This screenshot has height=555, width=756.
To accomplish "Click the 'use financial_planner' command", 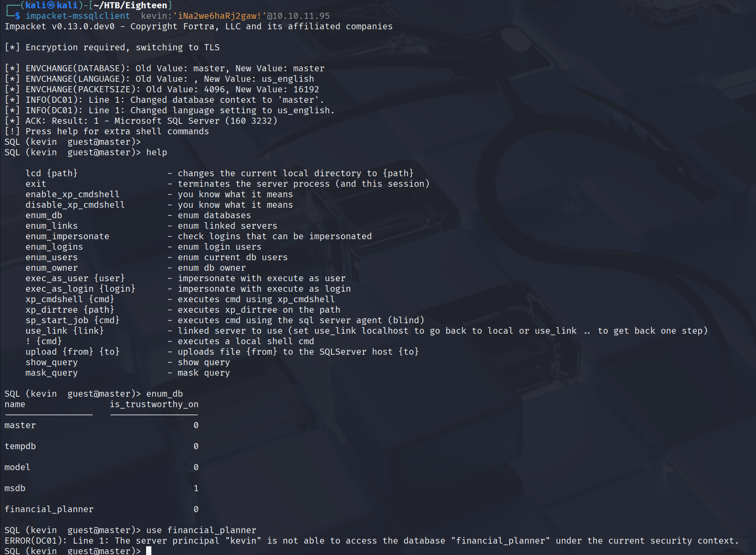I will pyautogui.click(x=201, y=530).
